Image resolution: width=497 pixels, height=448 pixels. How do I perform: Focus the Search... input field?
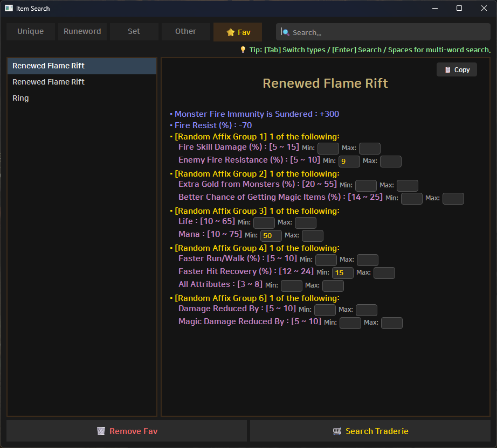(383, 32)
